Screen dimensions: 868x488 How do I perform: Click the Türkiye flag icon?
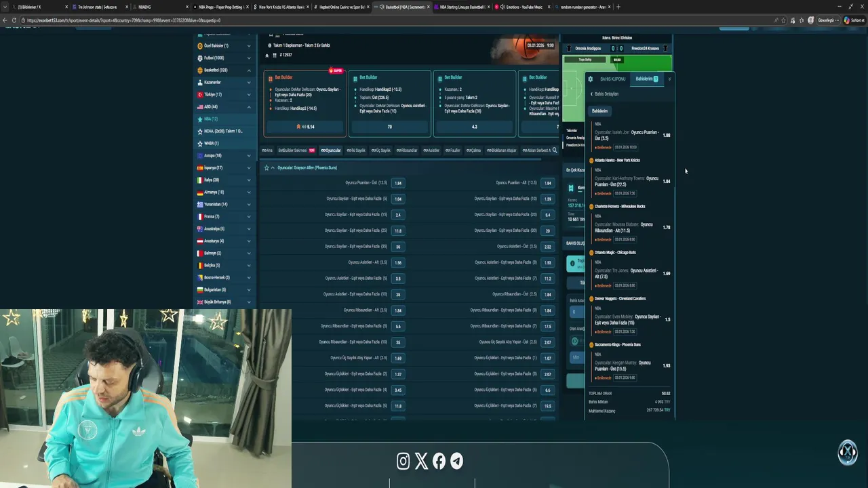200,95
